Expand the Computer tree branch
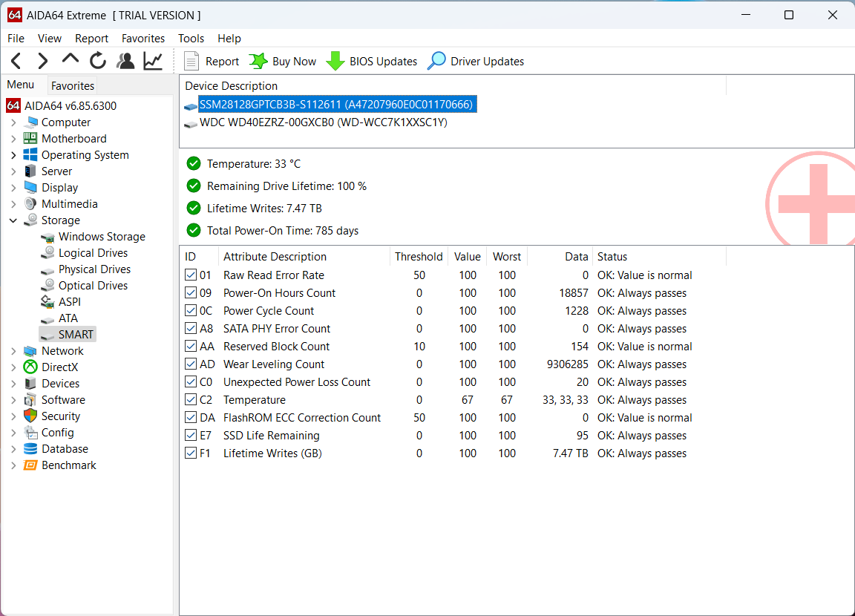Screen dimensions: 855x616 pos(15,122)
